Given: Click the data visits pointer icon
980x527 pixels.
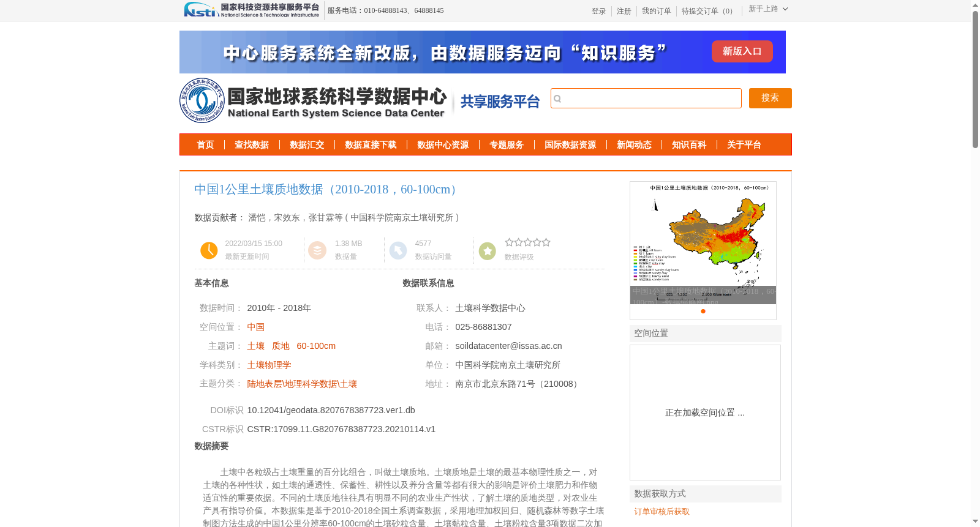Looking at the screenshot, I should click(398, 250).
